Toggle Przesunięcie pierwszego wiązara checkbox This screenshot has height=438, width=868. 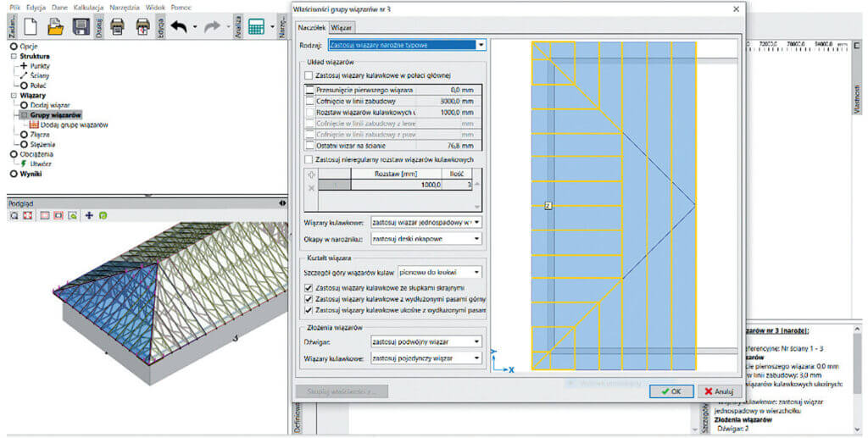[310, 90]
